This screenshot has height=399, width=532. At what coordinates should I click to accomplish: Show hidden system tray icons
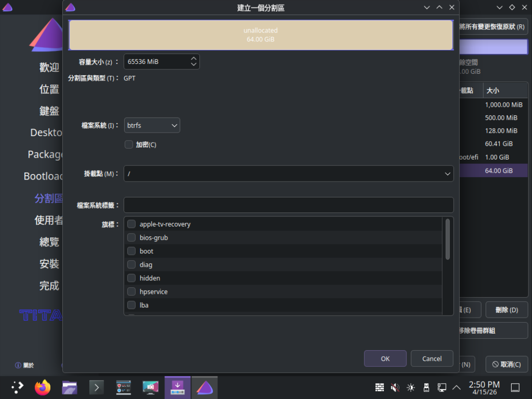(456, 388)
